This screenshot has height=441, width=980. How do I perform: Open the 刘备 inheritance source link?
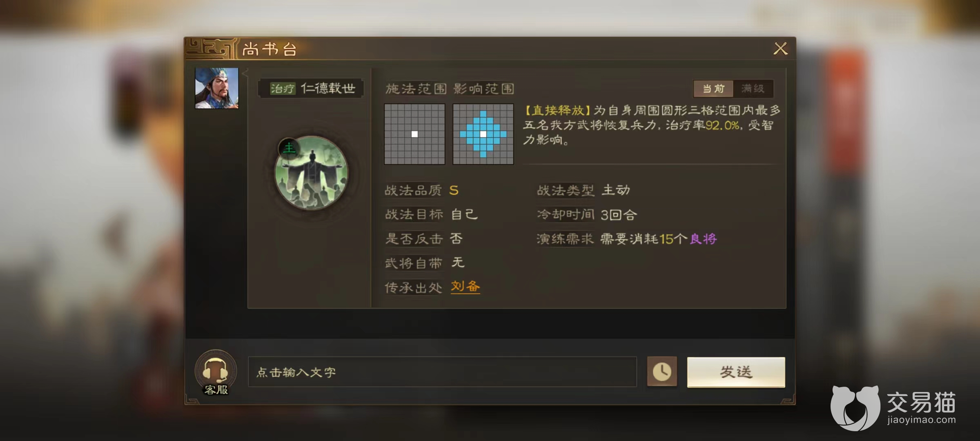pyautogui.click(x=465, y=286)
